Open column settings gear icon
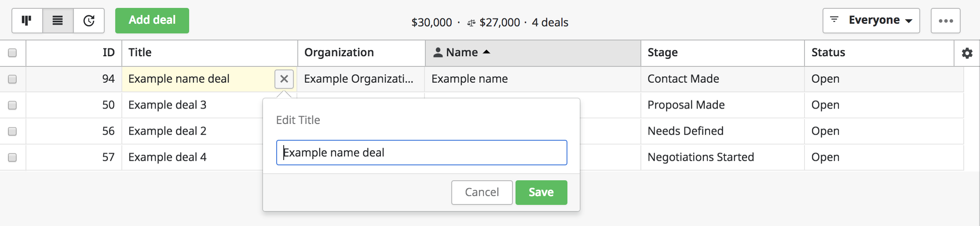The height and width of the screenshot is (226, 980). [x=967, y=53]
